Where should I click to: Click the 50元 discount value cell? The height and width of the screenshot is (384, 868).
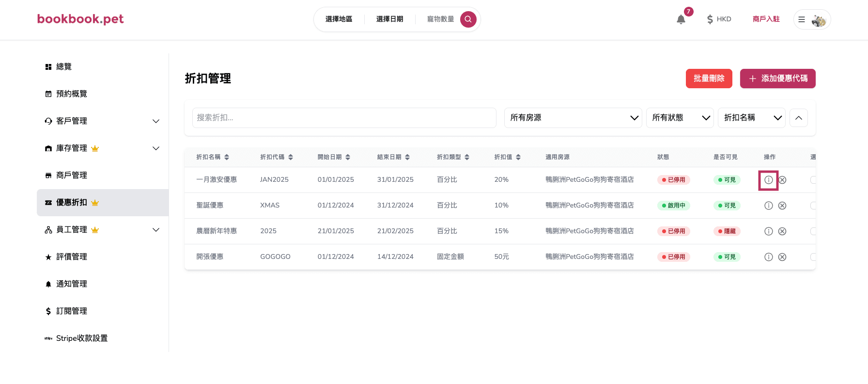(x=502, y=257)
